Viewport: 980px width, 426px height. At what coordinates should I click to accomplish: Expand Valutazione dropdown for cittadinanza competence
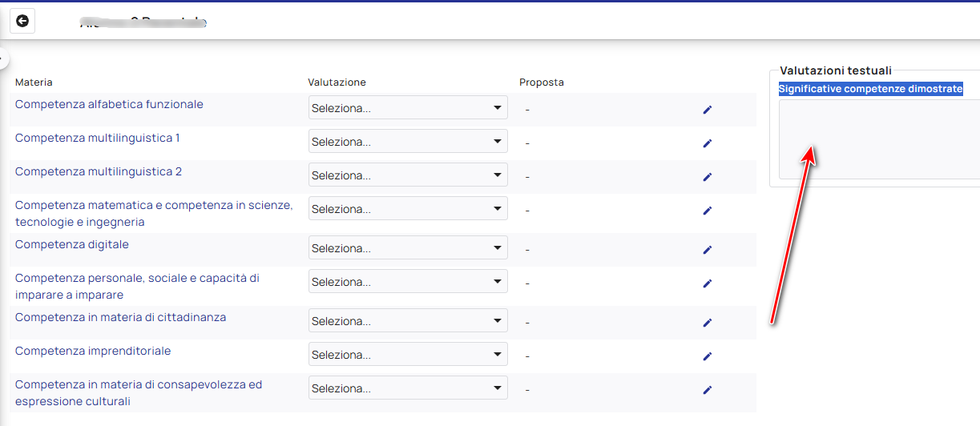pos(407,321)
